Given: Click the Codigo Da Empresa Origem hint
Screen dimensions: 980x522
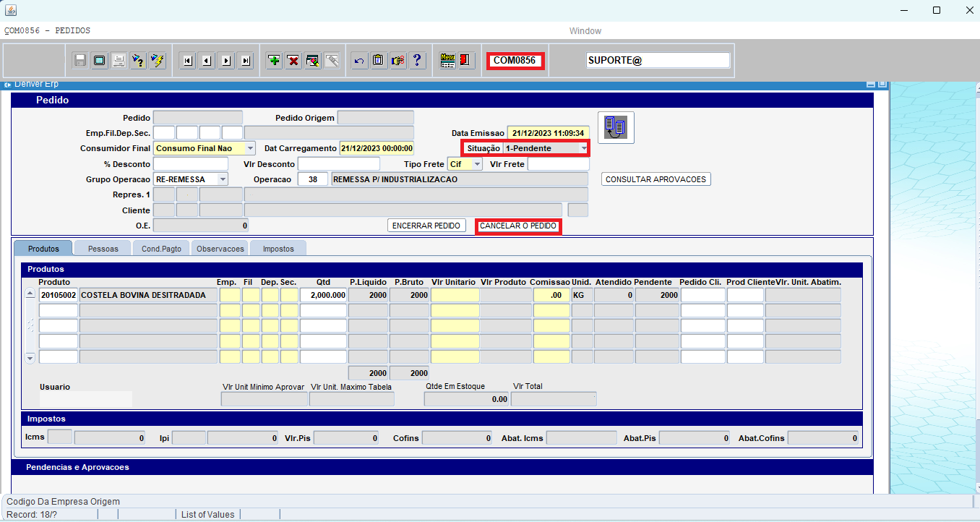Looking at the screenshot, I should tap(64, 502).
